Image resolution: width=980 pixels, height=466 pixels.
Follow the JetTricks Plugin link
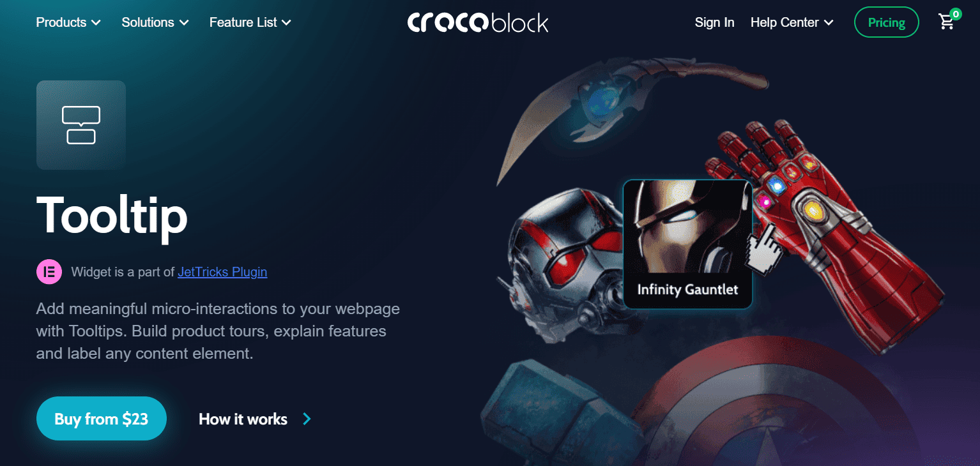click(x=222, y=272)
